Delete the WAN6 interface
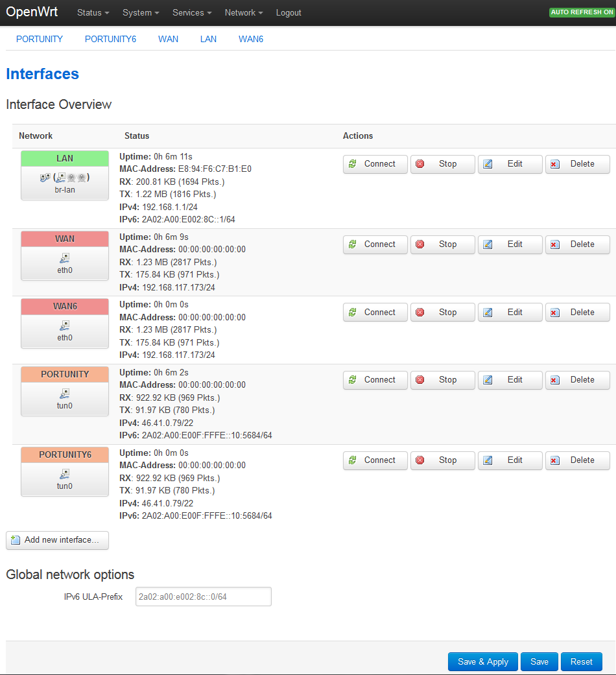Viewport: 616px width, 675px height. pyautogui.click(x=577, y=313)
